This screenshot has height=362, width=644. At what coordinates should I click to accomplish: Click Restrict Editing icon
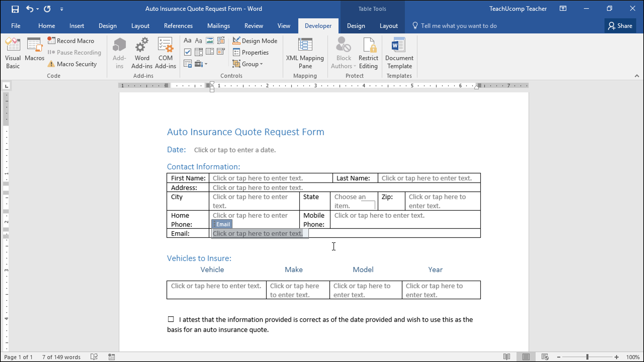coord(369,53)
